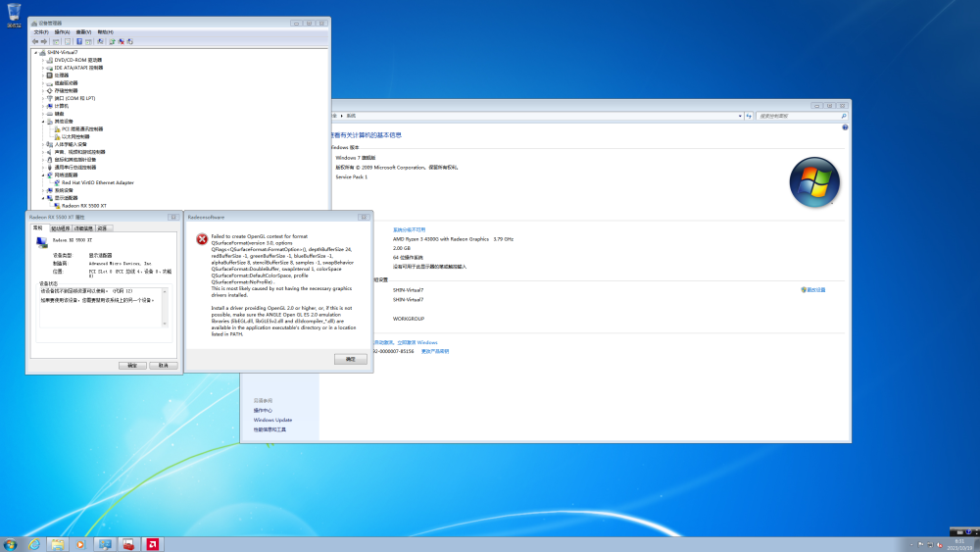Switch to the Resources tab in Radeon properties
The width and height of the screenshot is (980, 552).
[103, 228]
